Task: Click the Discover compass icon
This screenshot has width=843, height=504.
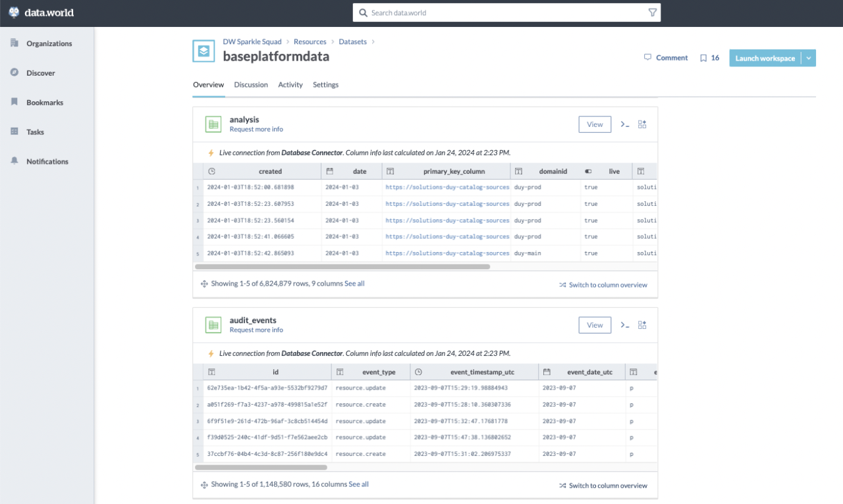Action: [x=14, y=72]
